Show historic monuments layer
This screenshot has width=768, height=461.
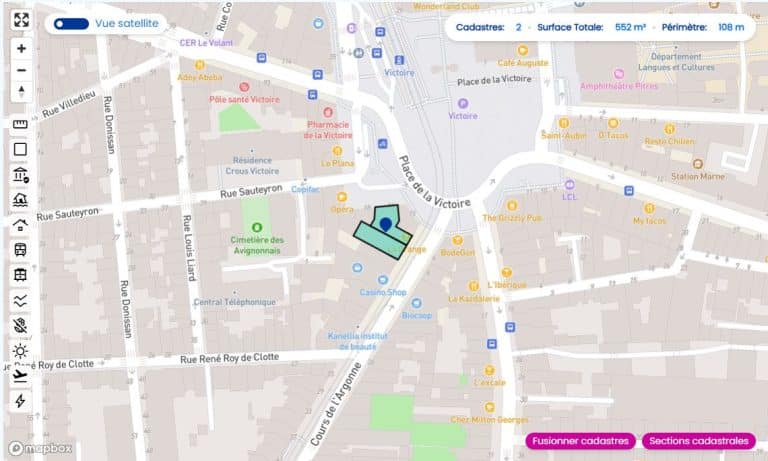[x=20, y=174]
